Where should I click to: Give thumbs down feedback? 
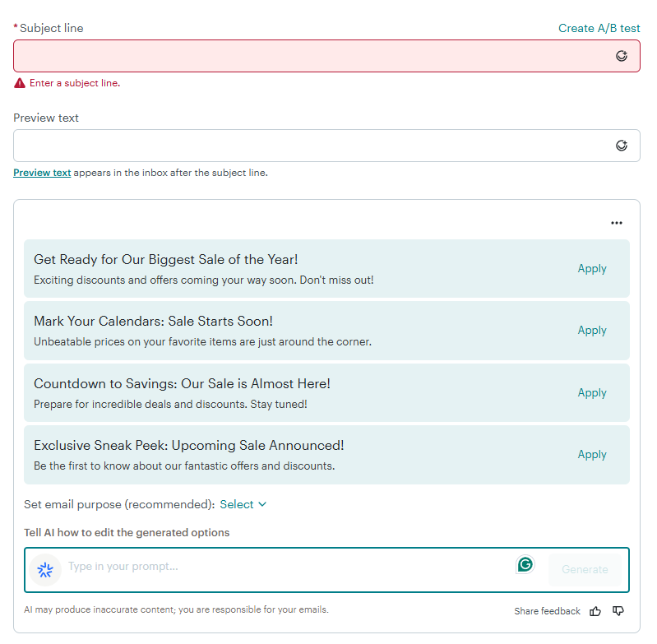pyautogui.click(x=618, y=611)
